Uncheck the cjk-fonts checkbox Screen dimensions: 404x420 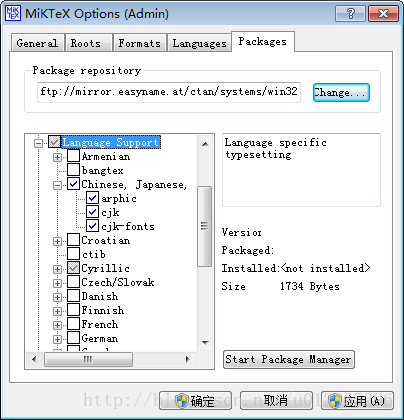92,226
